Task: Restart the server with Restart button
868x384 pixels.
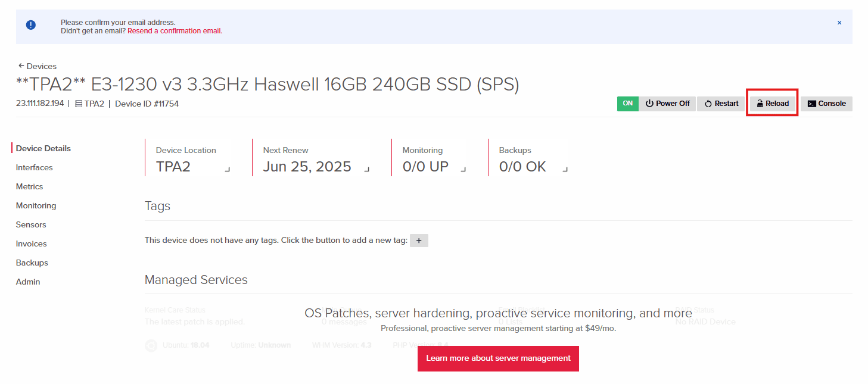Action: pyautogui.click(x=721, y=104)
